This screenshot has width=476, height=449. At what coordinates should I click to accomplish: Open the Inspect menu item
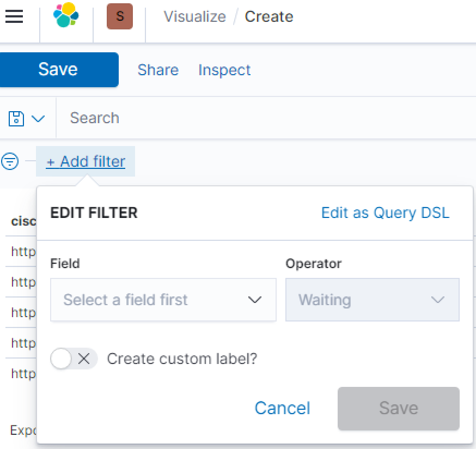point(224,70)
